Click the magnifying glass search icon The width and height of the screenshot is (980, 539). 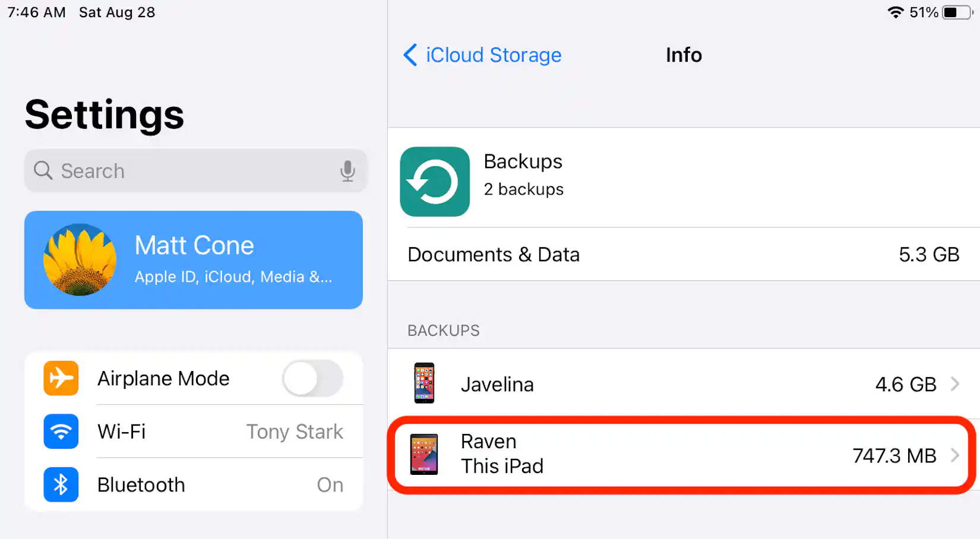(43, 171)
